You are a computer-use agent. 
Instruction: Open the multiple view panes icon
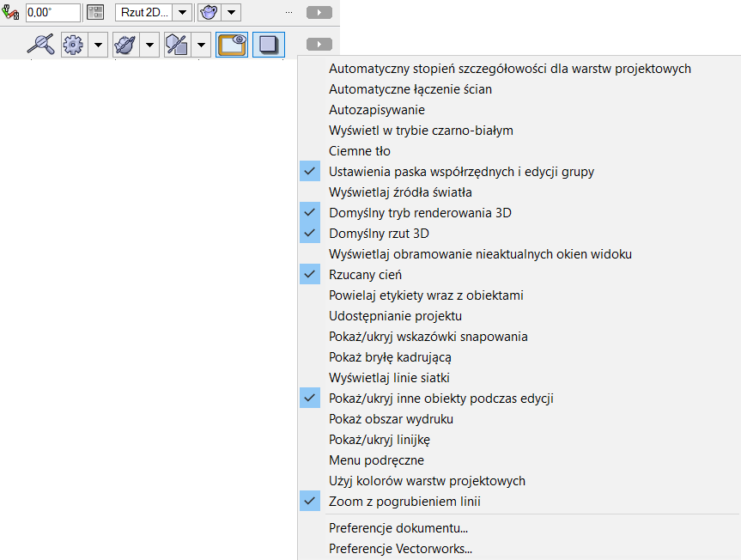(95, 12)
